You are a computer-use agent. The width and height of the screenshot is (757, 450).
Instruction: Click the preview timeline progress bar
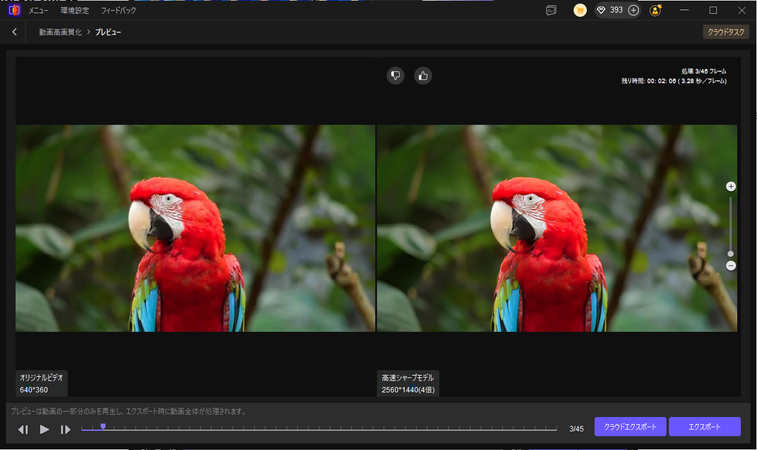tap(320, 429)
